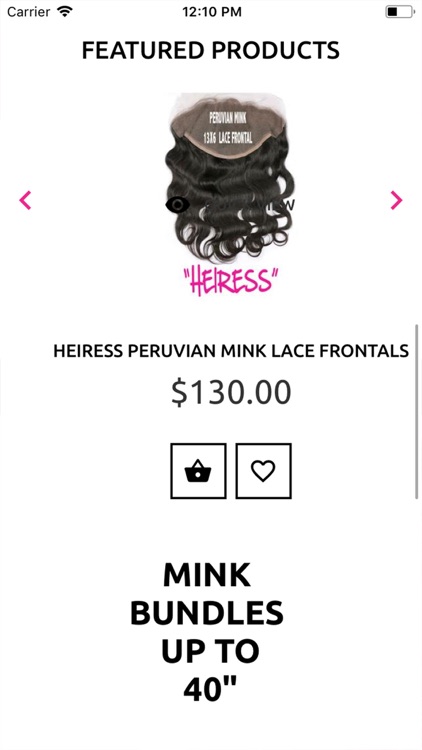Click the partially hidden VIEW label on image
This screenshot has width=422, height=750.
coord(282,205)
